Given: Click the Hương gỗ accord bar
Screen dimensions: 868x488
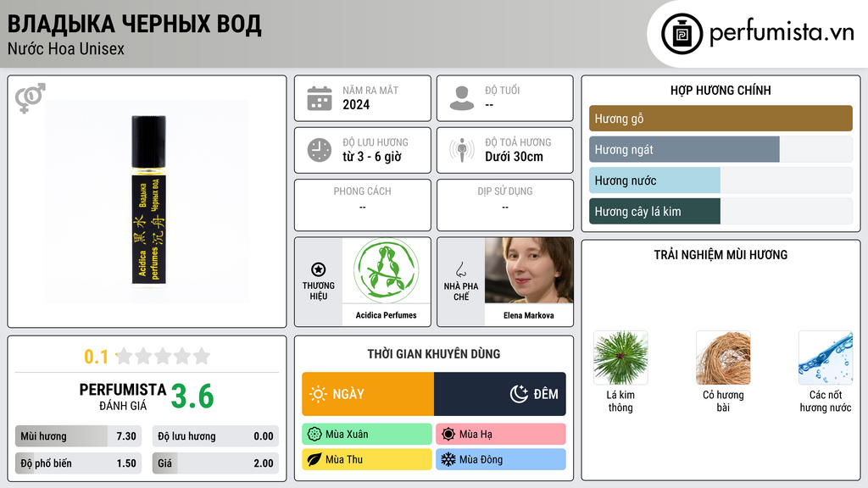Looking at the screenshot, I should pyautogui.click(x=721, y=119).
